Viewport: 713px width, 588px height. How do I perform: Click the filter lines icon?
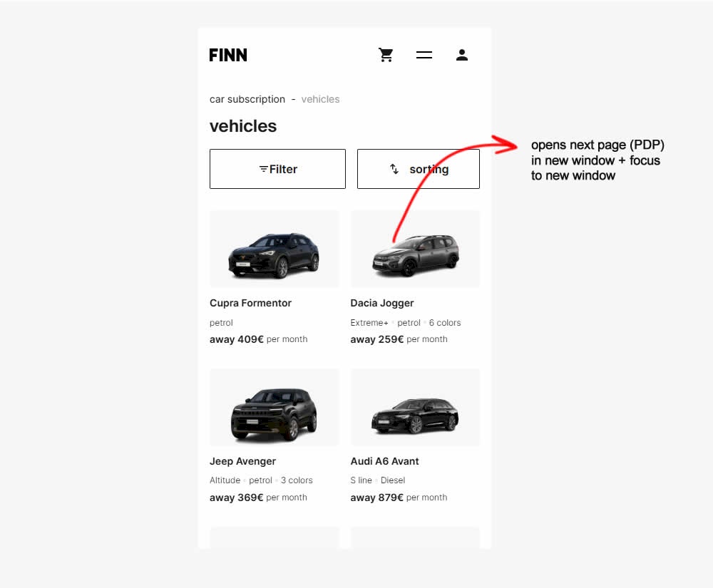pos(264,169)
